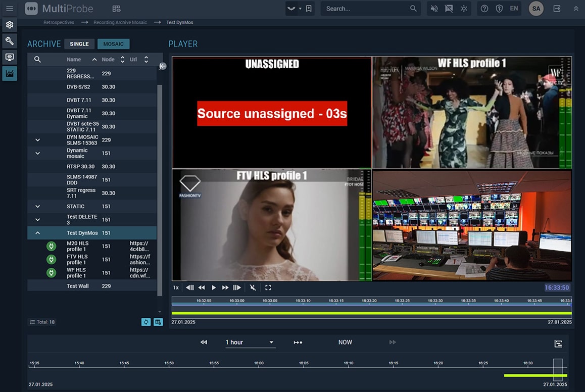The height and width of the screenshot is (392, 585).
Task: Click the 16:33:50 timestamp field
Action: 557,287
